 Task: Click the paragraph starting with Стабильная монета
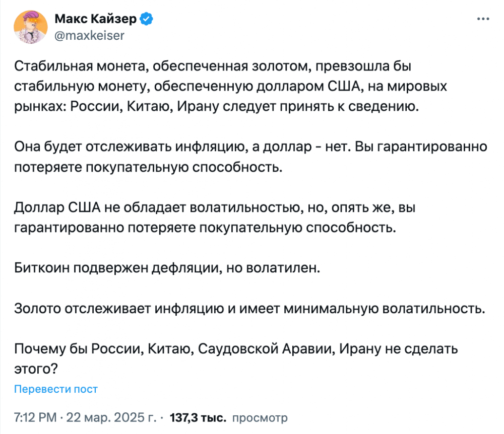(x=230, y=86)
